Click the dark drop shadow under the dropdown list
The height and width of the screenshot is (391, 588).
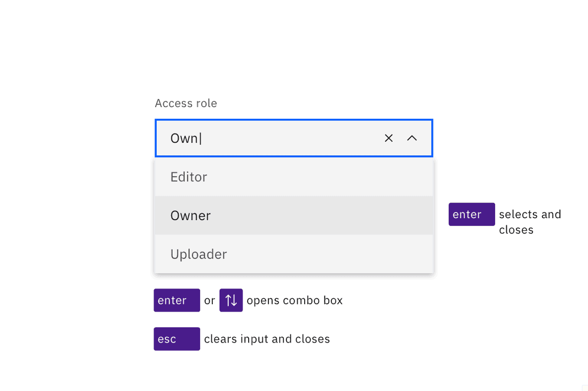[293, 276]
